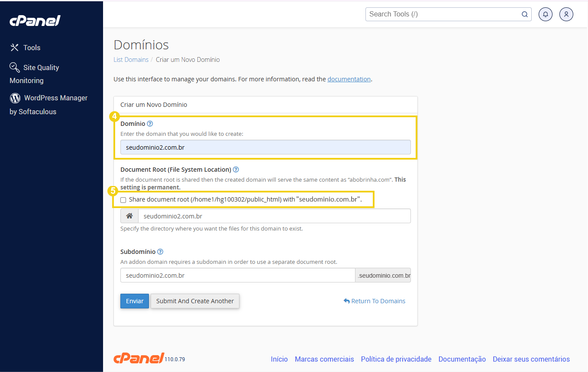
Task: Follow the documentation link
Action: click(349, 79)
